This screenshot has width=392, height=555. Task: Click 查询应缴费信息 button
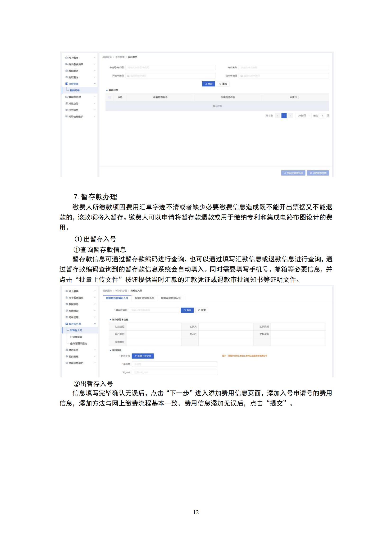pyautogui.click(x=293, y=173)
